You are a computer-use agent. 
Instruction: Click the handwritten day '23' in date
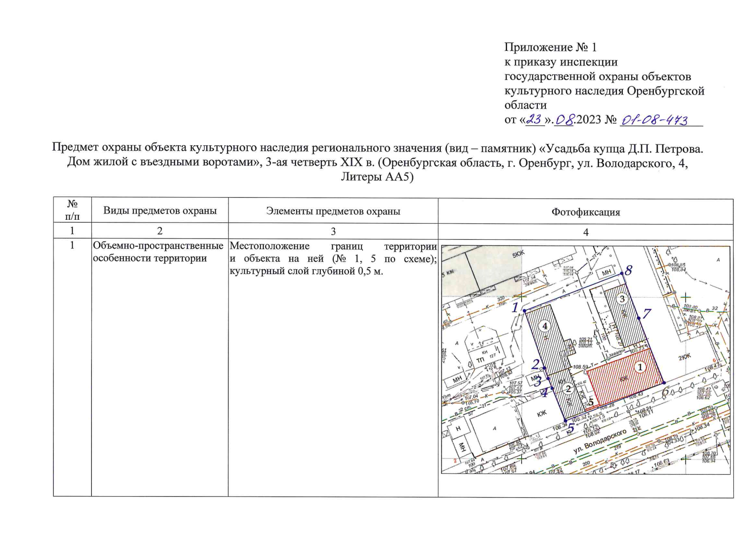click(534, 119)
